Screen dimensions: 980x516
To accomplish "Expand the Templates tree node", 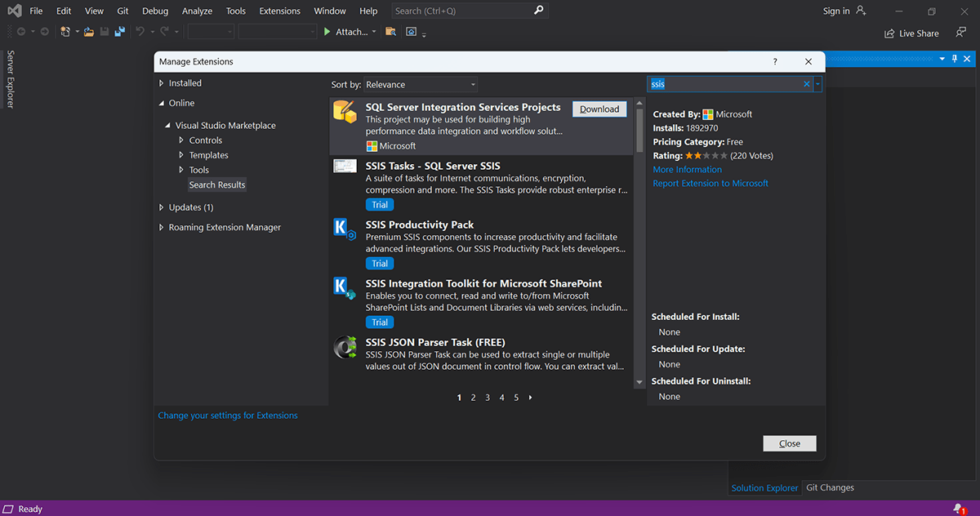I will click(x=181, y=155).
